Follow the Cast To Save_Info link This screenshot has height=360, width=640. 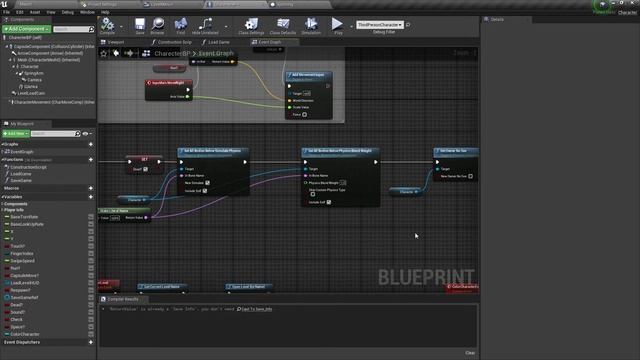(257, 309)
